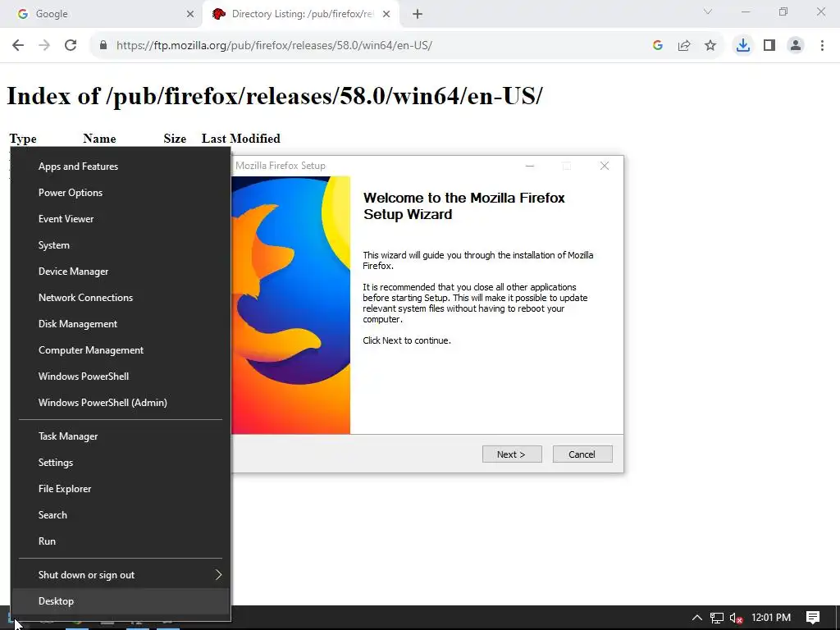Close the Mozilla Firefox Setup dialog
The width and height of the screenshot is (840, 630).
click(x=605, y=166)
